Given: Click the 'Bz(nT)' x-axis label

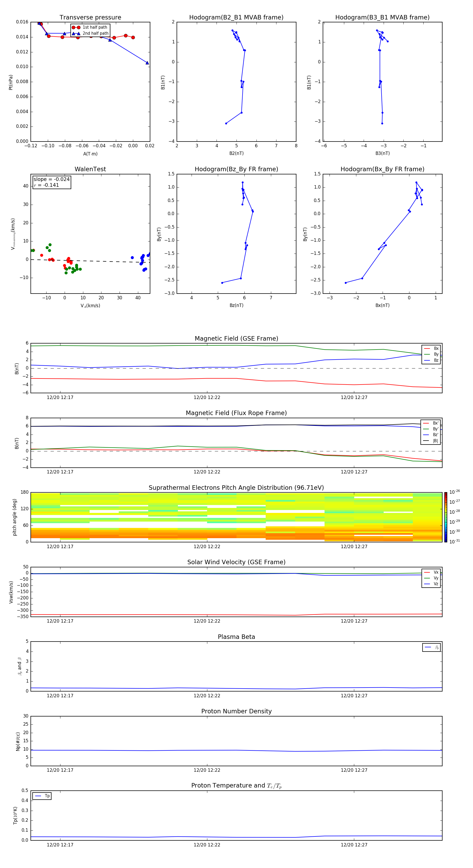Looking at the screenshot, I should pos(236,305).
